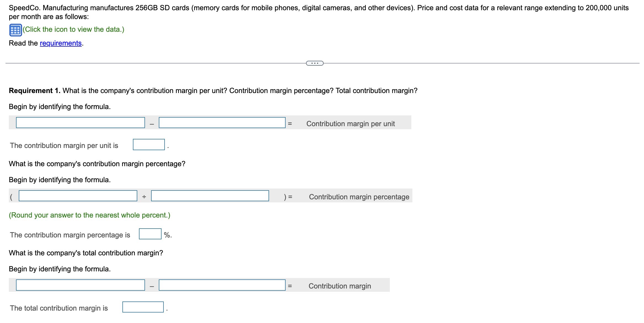This screenshot has width=644, height=323.
Task: Open the denominator box in contribution margin percentage formula
Action: click(x=210, y=196)
